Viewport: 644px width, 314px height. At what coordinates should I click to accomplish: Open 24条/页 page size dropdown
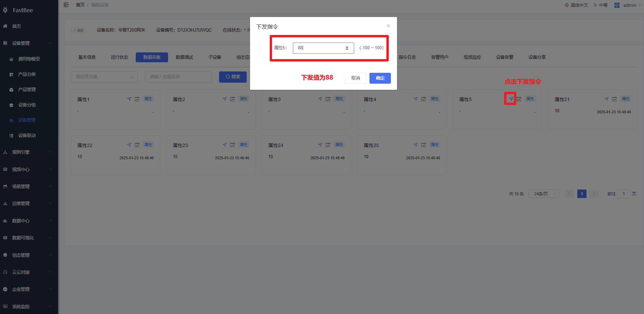click(543, 194)
